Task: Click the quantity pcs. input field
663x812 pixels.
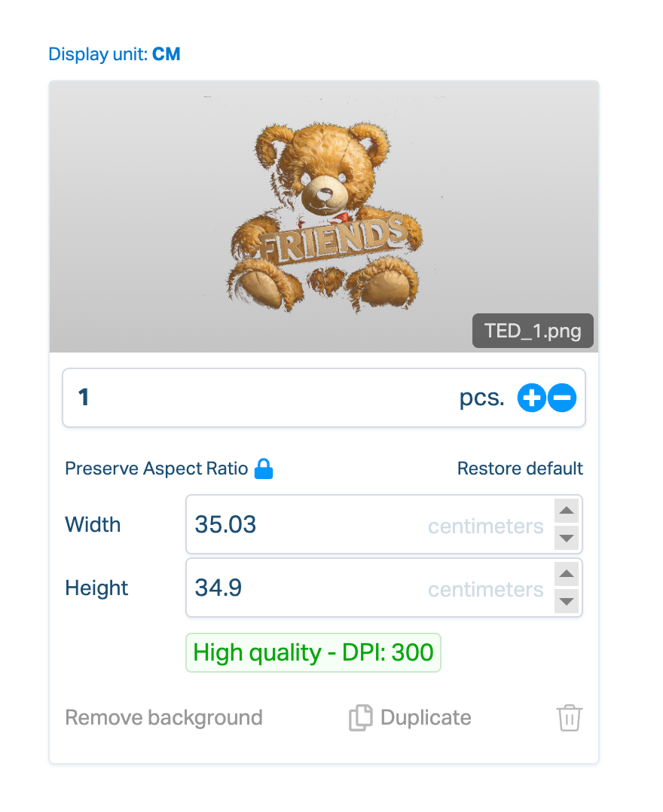Action: coord(264,398)
